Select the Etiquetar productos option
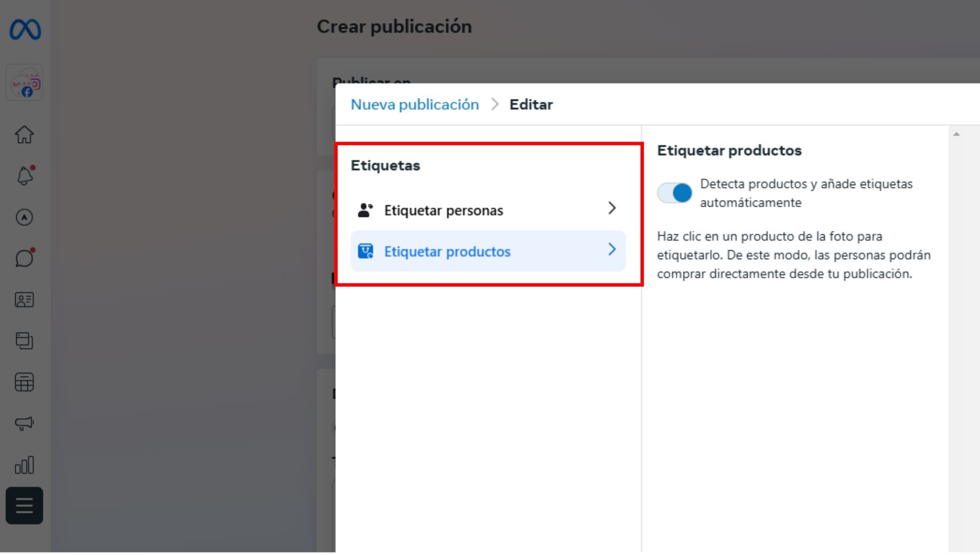The image size is (980, 555). click(x=488, y=251)
